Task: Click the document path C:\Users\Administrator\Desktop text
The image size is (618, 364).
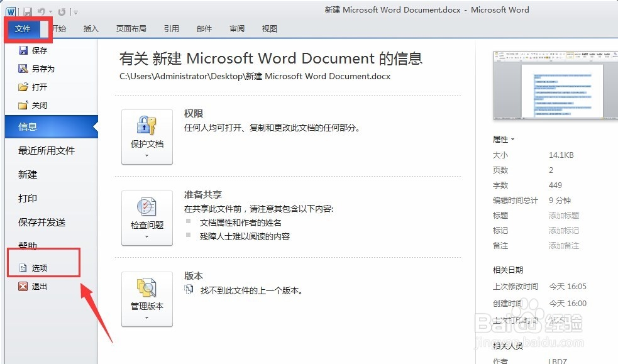Action: point(255,77)
